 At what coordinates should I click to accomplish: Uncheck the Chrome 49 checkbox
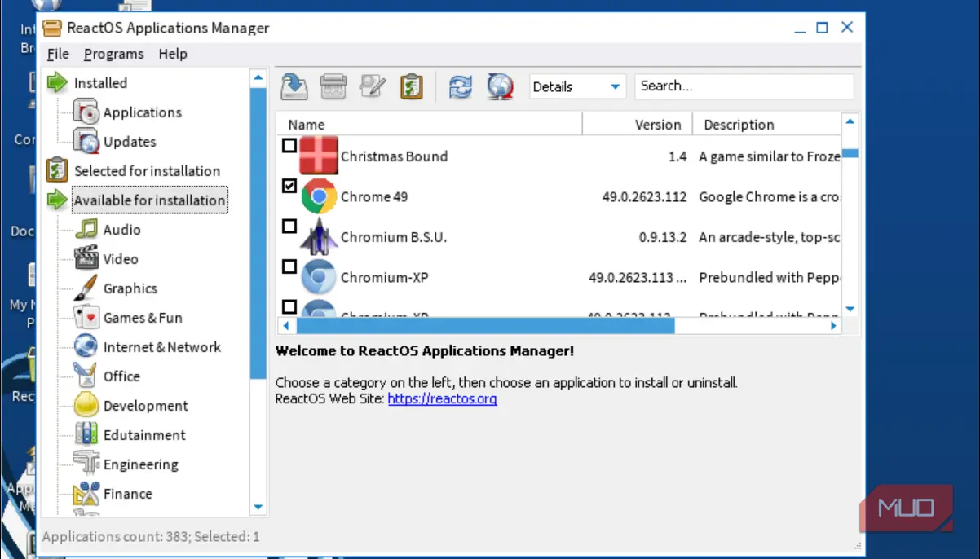coord(289,186)
